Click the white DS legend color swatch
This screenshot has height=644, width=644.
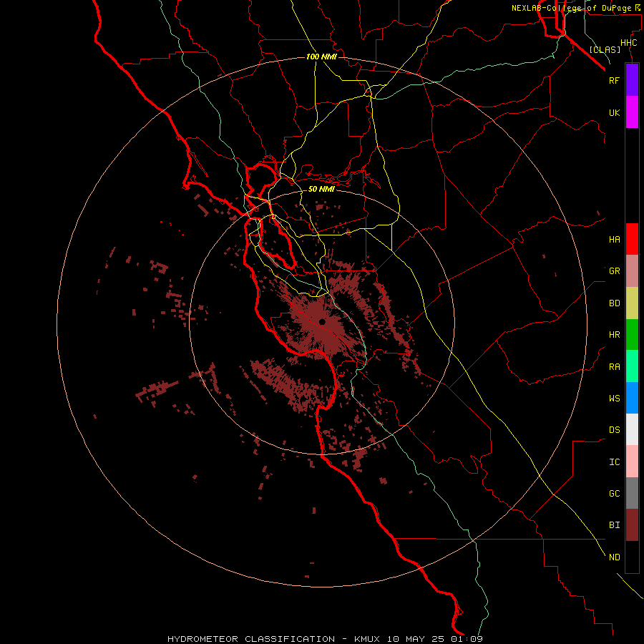632,429
